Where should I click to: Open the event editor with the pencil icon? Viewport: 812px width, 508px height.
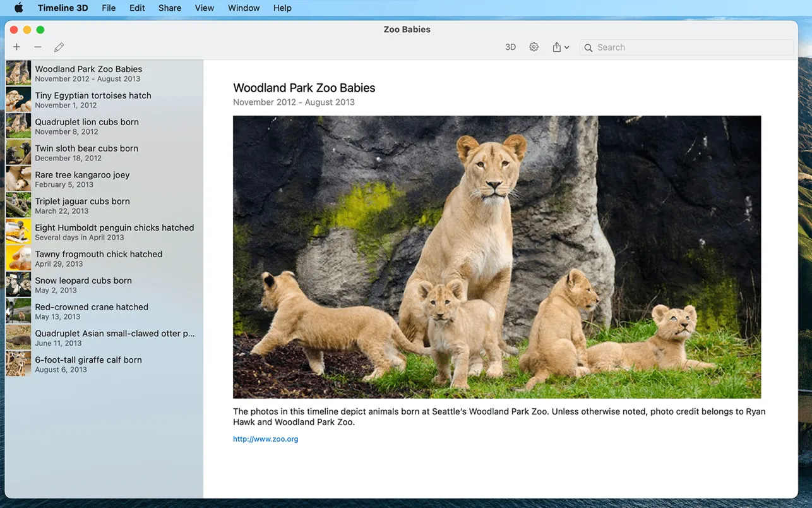click(59, 47)
